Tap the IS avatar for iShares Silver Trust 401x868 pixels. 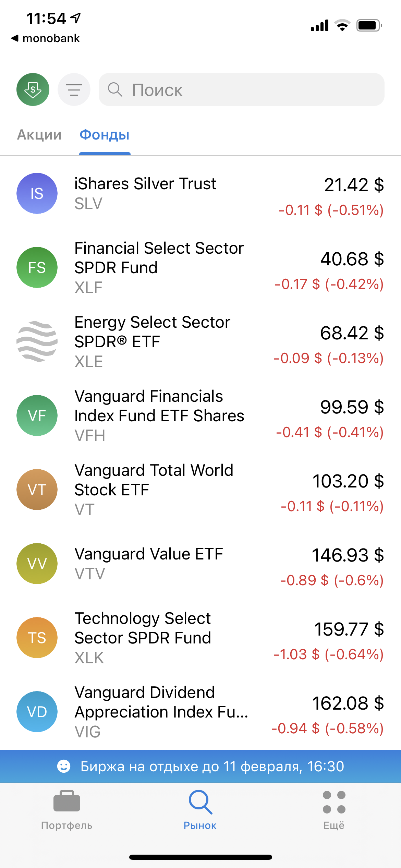(37, 193)
